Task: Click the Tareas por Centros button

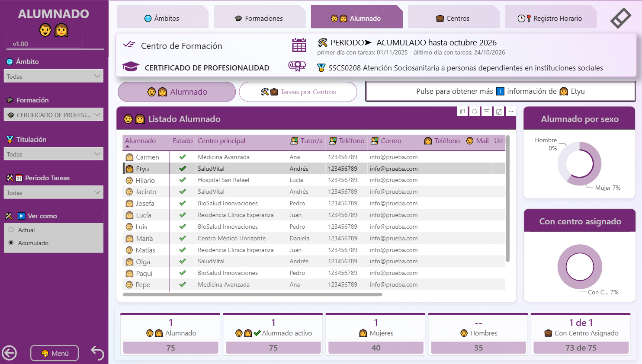Action: [x=298, y=92]
